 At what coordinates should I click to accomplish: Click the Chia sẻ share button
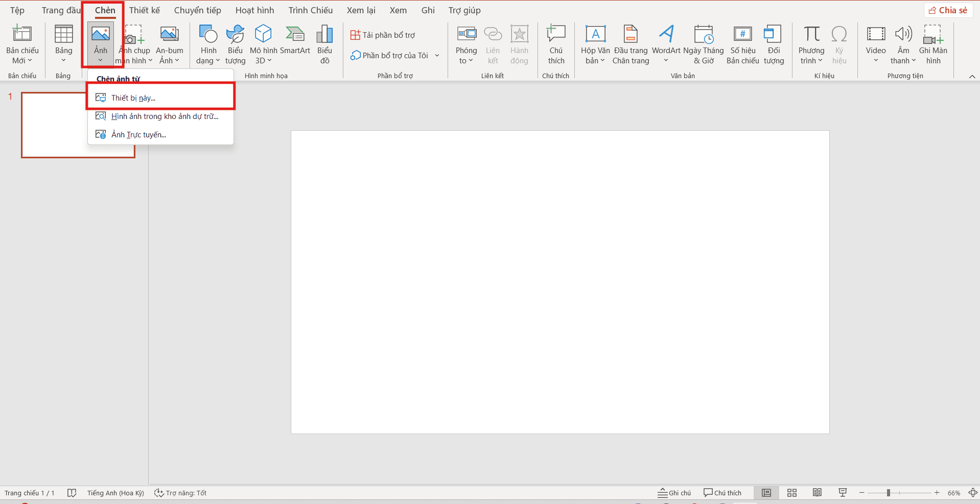click(948, 10)
